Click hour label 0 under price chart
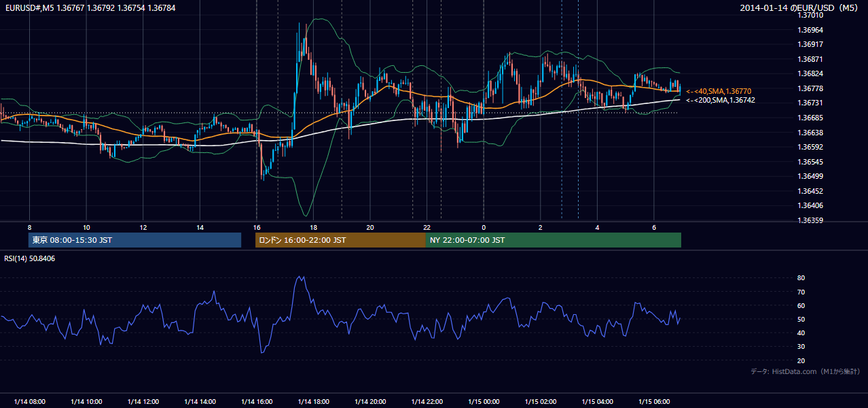The height and width of the screenshot is (408, 868). [x=484, y=227]
